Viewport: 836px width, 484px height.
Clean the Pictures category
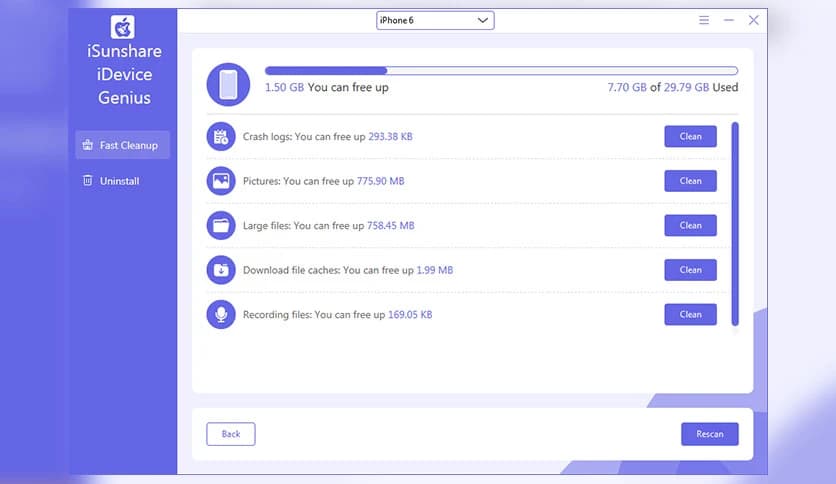pyautogui.click(x=690, y=181)
